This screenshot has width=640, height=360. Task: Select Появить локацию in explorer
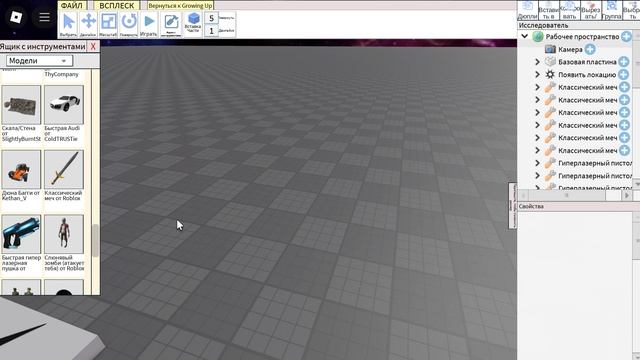click(587, 75)
